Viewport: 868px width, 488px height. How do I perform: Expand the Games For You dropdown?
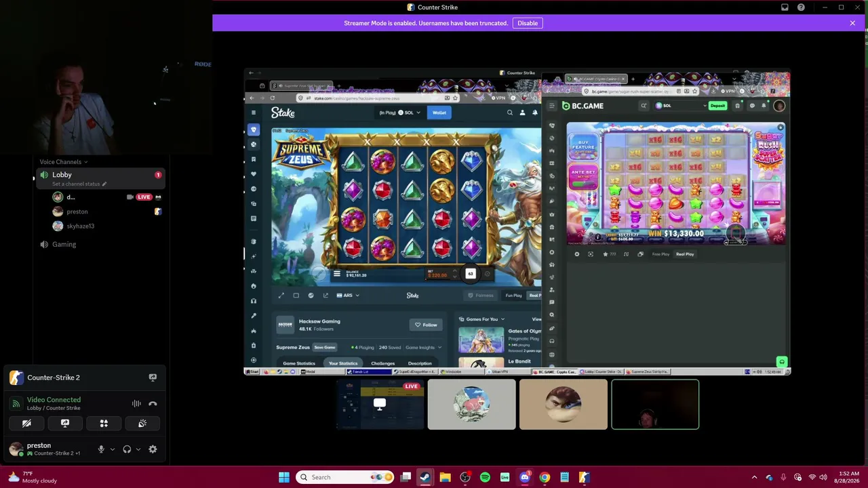click(x=482, y=319)
